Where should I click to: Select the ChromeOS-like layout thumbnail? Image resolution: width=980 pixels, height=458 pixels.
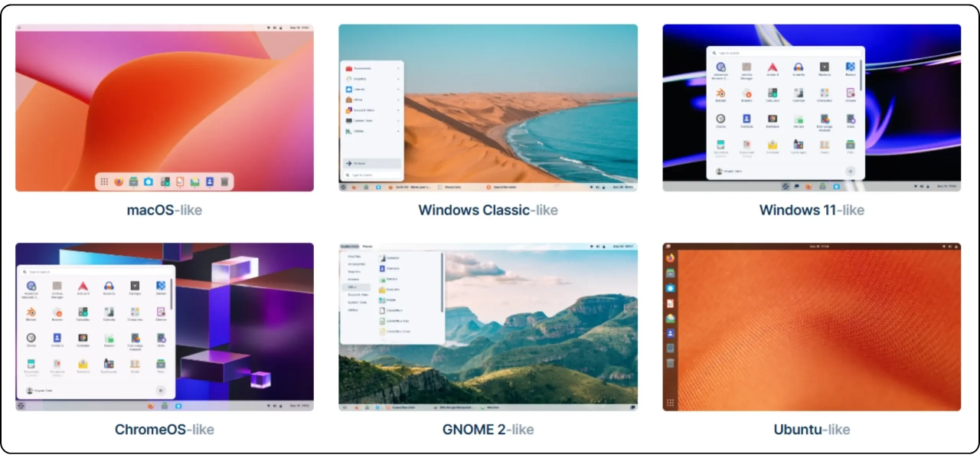pos(165,327)
